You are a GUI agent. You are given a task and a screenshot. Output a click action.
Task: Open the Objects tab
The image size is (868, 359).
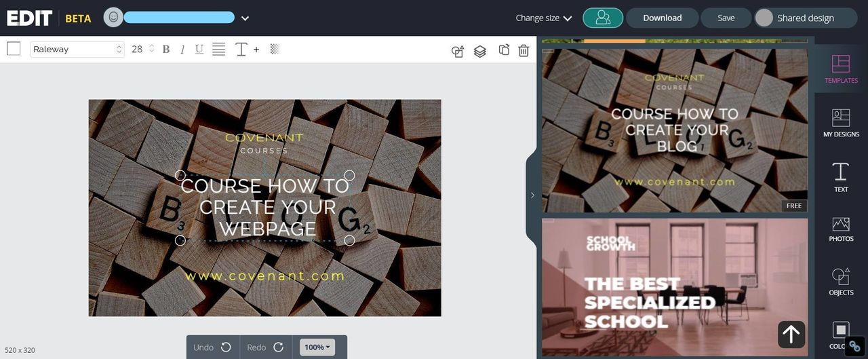[841, 282]
